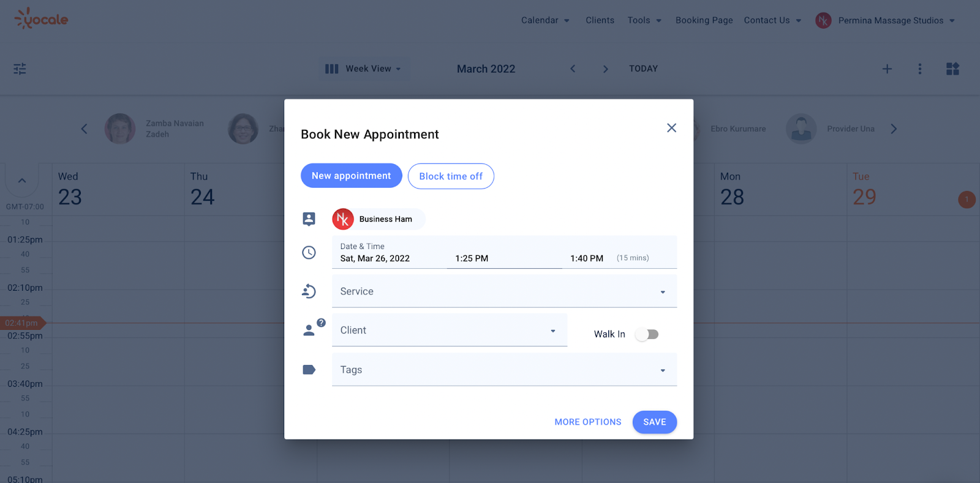The image size is (980, 483).
Task: Click the GMT-07:00 timezone label
Action: pyautogui.click(x=25, y=207)
